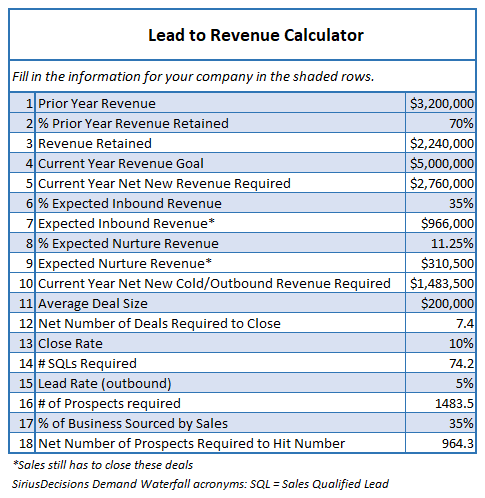Edit the 35% business sourced by sales value
This screenshot has height=498, width=485.
tap(440, 423)
